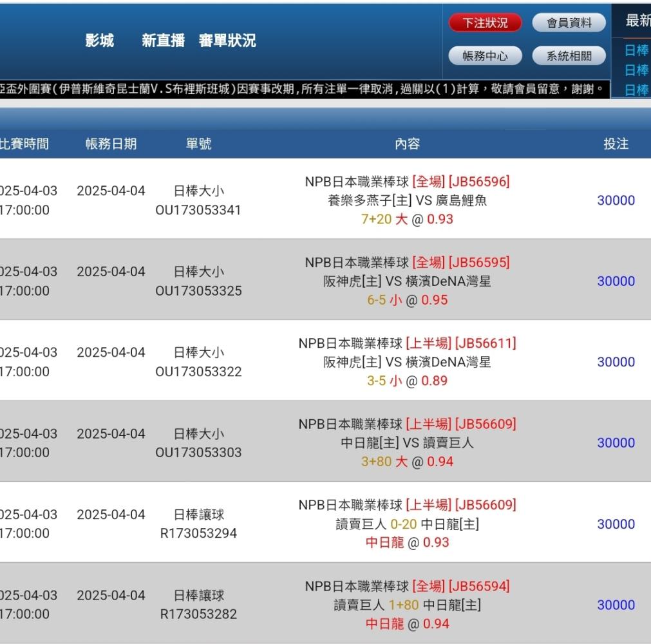Click the odds line 7+20 大 @ 0.93
651x644 pixels.
click(407, 219)
